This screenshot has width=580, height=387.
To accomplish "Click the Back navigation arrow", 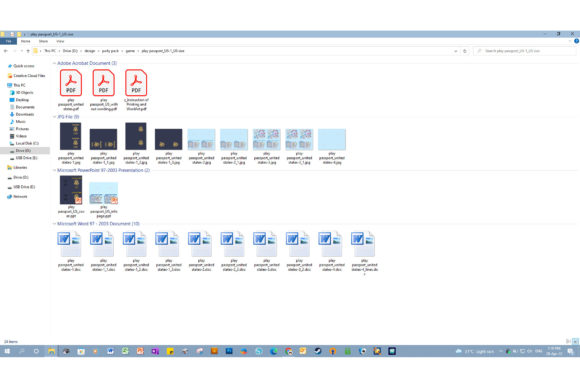I will coord(6,51).
